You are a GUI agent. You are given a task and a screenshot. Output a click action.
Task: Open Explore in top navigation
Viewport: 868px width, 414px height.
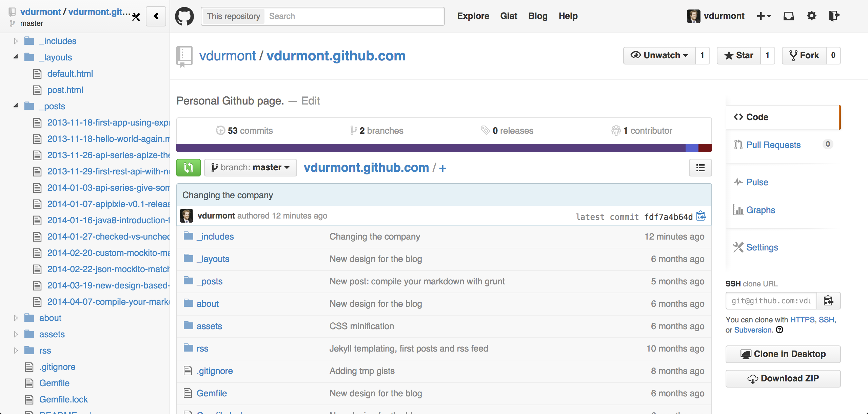pyautogui.click(x=473, y=16)
